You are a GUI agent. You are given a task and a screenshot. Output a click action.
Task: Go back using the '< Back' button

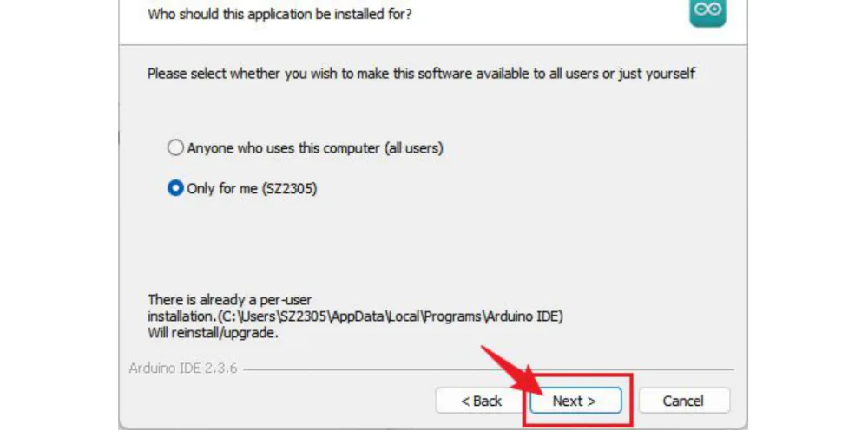[481, 401]
